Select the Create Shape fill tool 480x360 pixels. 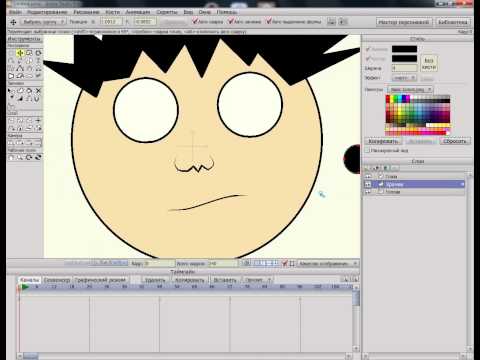click(x=20, y=91)
